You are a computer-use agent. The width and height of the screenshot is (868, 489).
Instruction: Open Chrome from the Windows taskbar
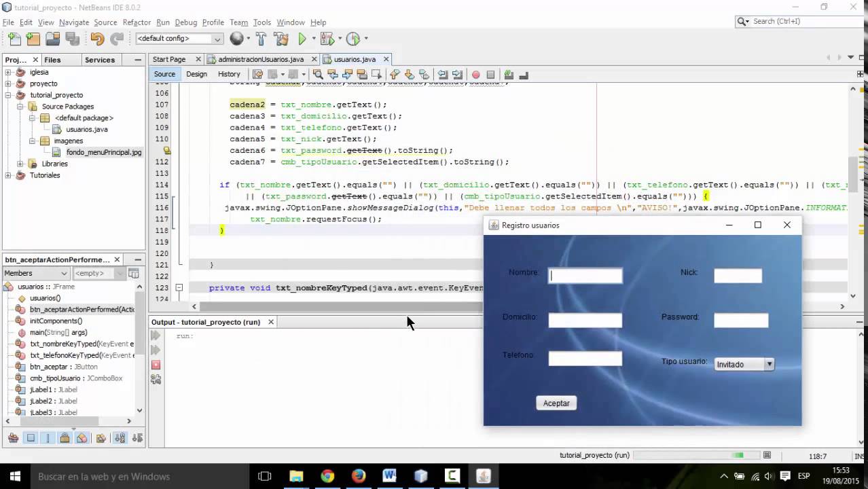pos(327,476)
